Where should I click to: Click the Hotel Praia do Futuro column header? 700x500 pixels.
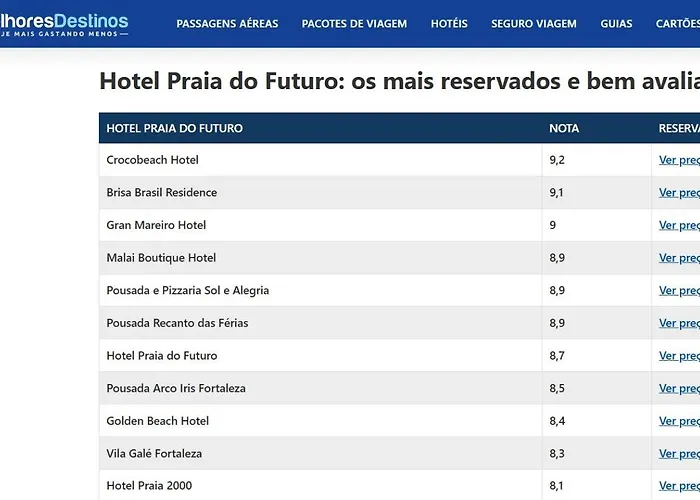point(175,128)
